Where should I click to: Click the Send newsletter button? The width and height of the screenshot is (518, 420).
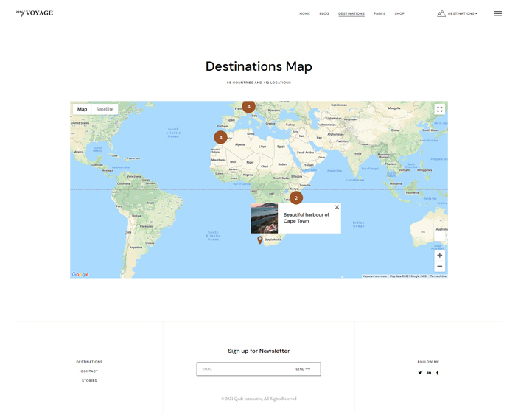coord(303,369)
